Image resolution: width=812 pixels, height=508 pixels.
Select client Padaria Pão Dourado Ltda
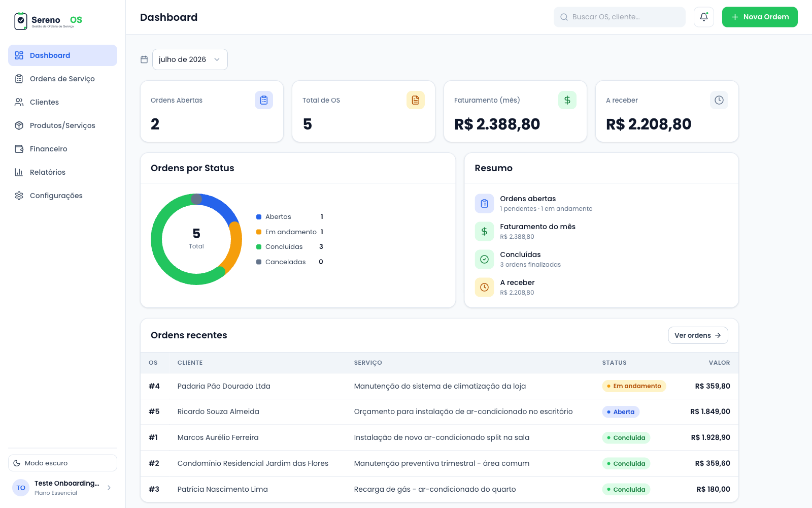(224, 386)
